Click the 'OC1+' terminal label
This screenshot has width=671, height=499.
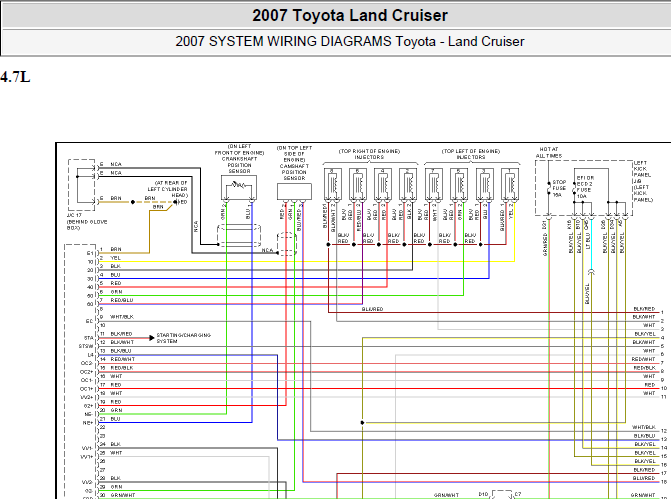point(87,389)
